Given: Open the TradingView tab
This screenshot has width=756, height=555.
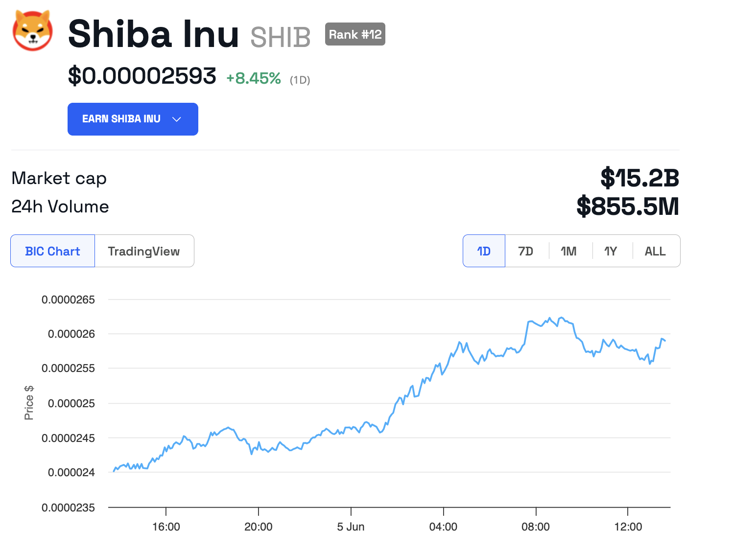Looking at the screenshot, I should click(x=144, y=251).
